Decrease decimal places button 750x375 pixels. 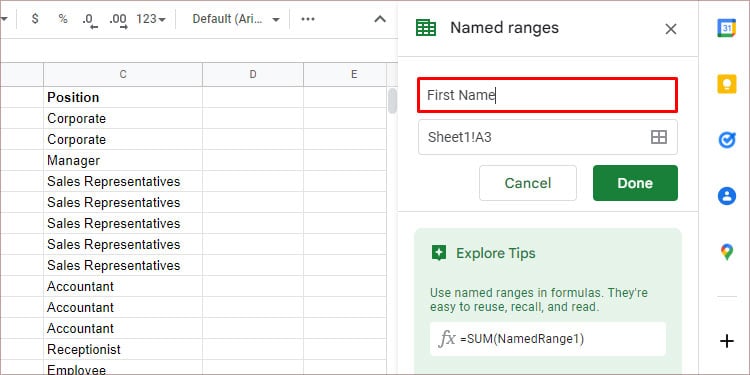(x=89, y=20)
